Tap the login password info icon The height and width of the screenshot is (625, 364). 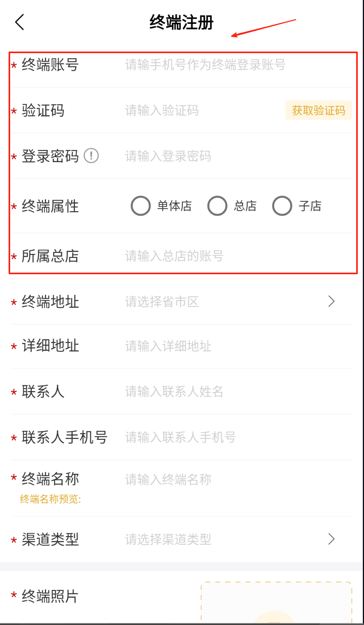pyautogui.click(x=91, y=156)
